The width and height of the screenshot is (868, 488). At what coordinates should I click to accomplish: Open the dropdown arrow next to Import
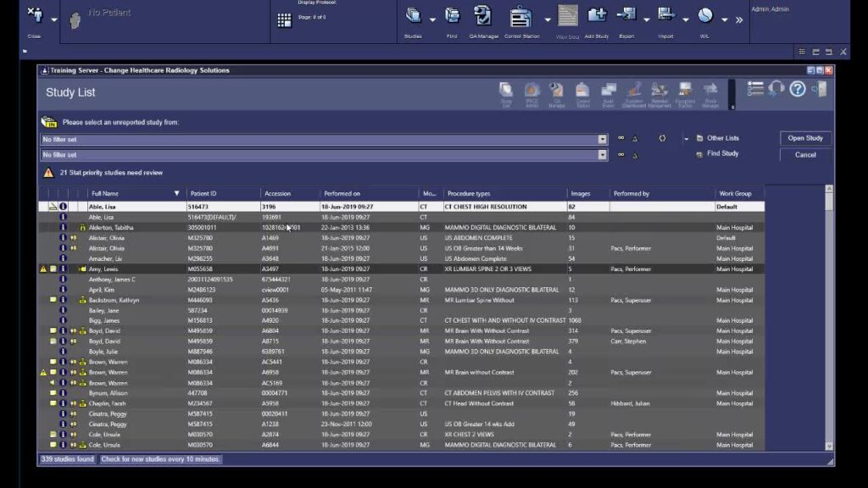(x=686, y=20)
